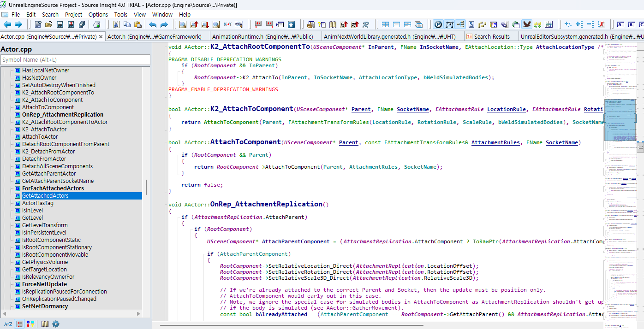Redo the edit with the toolbar arrow
Screen dimensions: 644x329
[x=164, y=24]
